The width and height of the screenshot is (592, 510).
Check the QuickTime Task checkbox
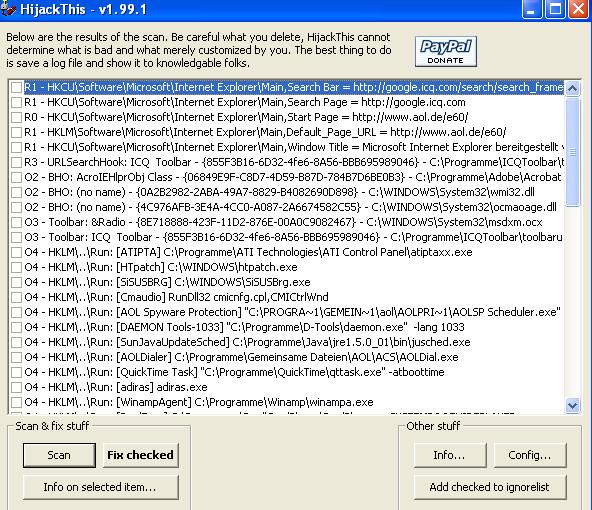(16, 372)
